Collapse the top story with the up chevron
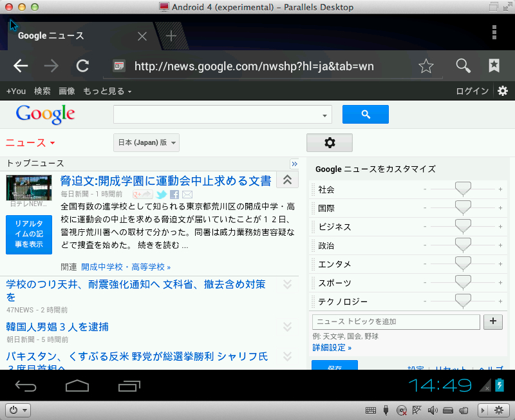Image resolution: width=515 pixels, height=420 pixels. pos(287,180)
